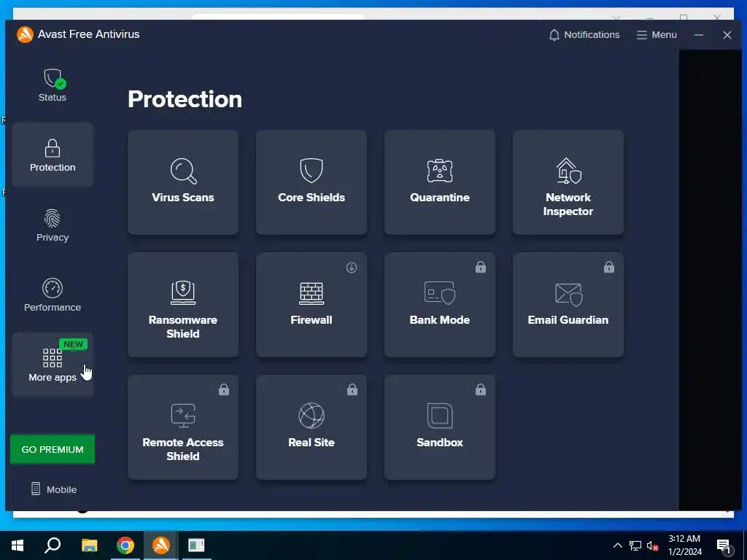Open the Windows Start menu
The width and height of the screenshot is (747, 560).
point(18,545)
